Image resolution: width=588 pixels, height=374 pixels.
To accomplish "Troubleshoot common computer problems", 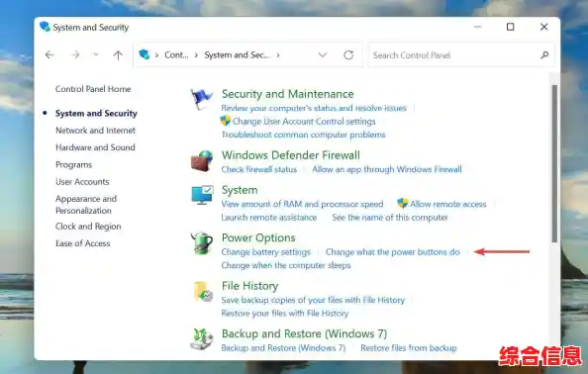I will click(x=303, y=135).
